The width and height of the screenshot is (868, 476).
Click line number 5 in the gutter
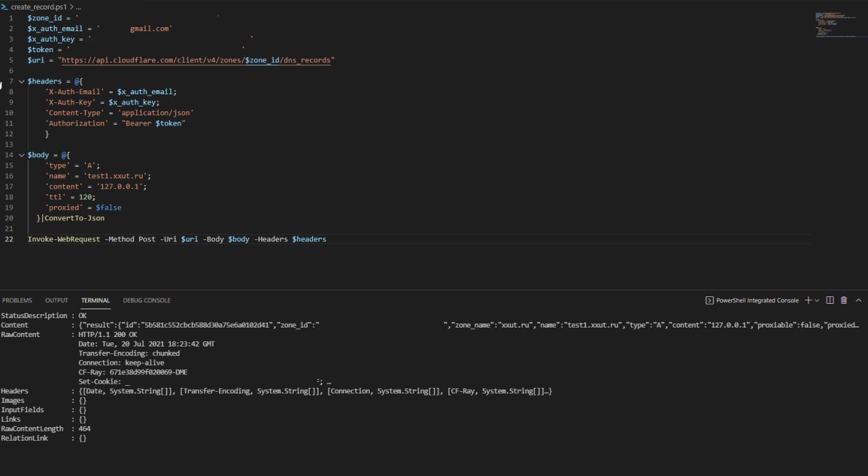[x=11, y=60]
